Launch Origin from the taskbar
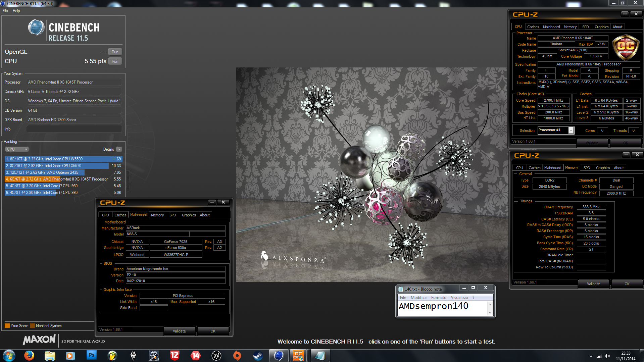This screenshot has width=644, height=362. pos(237,356)
